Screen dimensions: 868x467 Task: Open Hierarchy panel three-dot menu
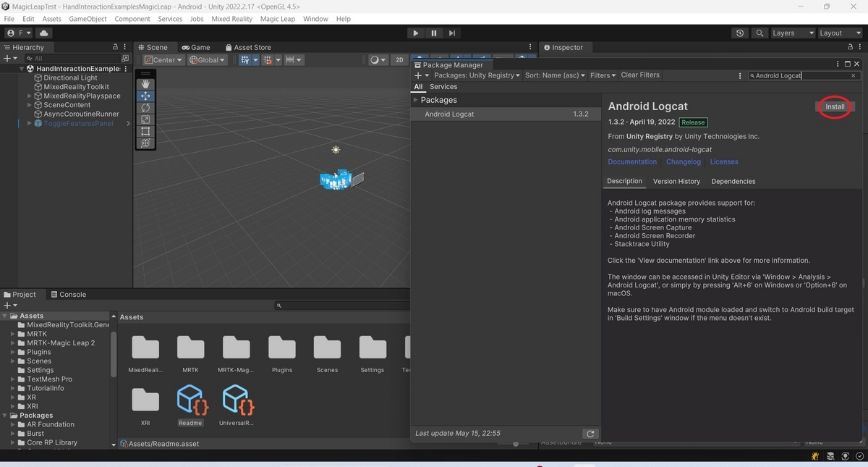(x=126, y=47)
